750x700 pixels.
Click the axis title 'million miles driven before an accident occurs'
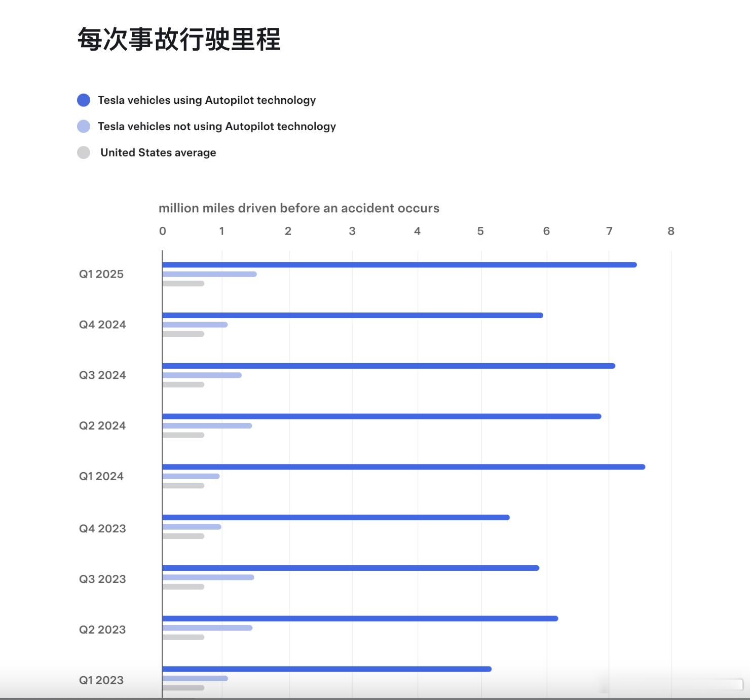(x=299, y=208)
